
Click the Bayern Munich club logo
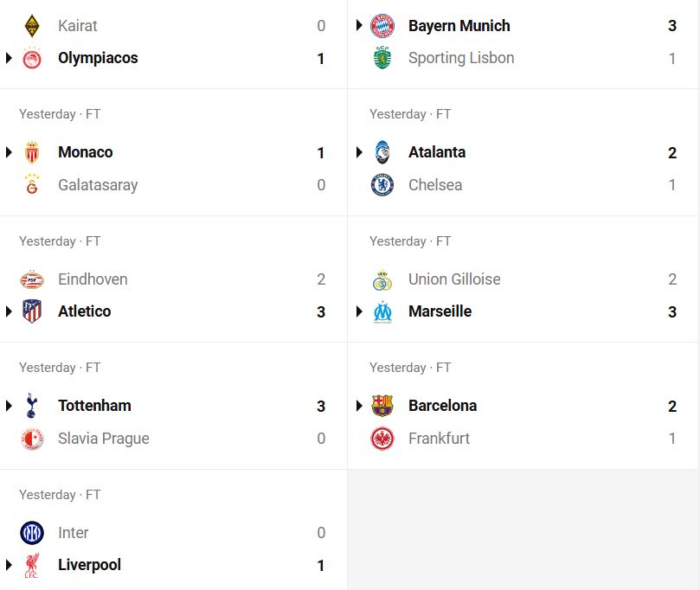[x=382, y=26]
